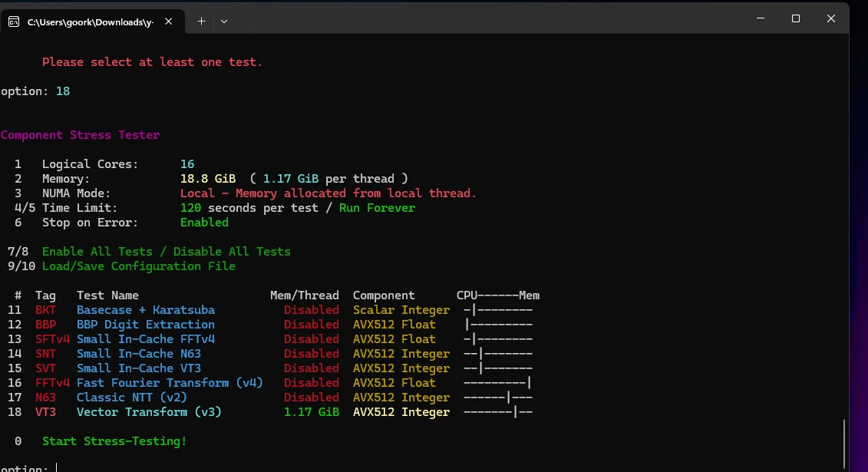Open a new terminal tab
This screenshot has height=472, width=868.
(x=202, y=21)
